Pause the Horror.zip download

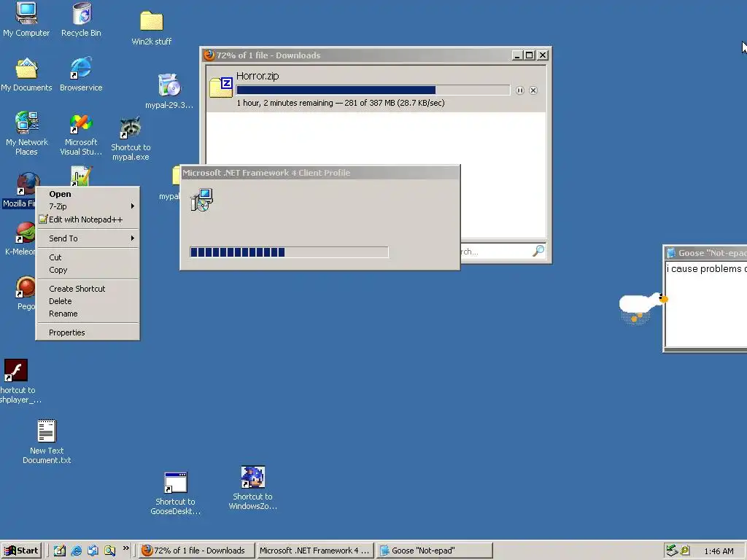pos(519,90)
